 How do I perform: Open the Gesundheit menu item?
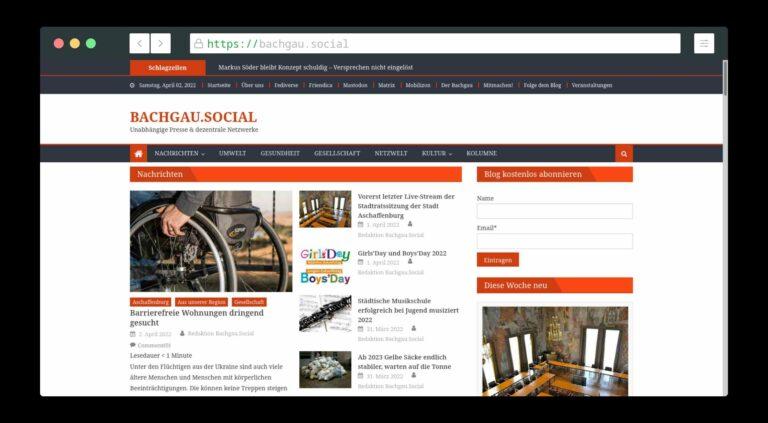[x=280, y=153]
